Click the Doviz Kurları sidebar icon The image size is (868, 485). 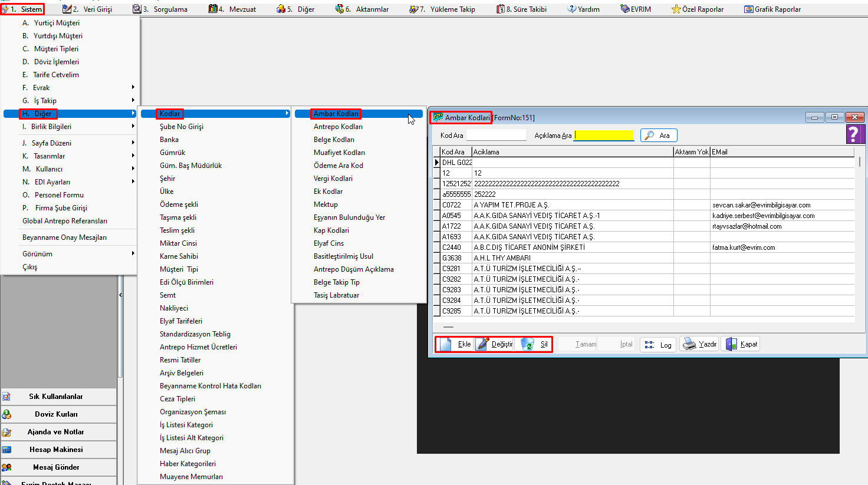tap(6, 414)
